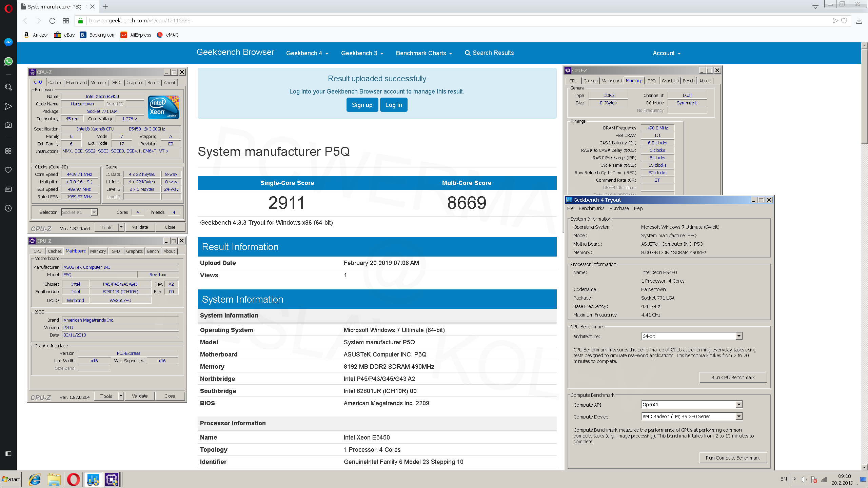Open File menu in Geekbench 4 Tryout
The width and height of the screenshot is (868, 488).
click(570, 208)
